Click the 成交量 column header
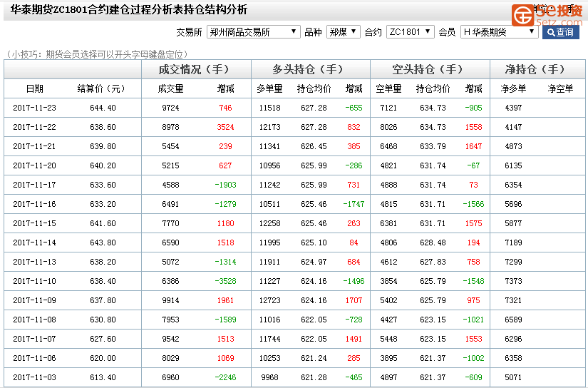588x388 pixels. pos(170,88)
